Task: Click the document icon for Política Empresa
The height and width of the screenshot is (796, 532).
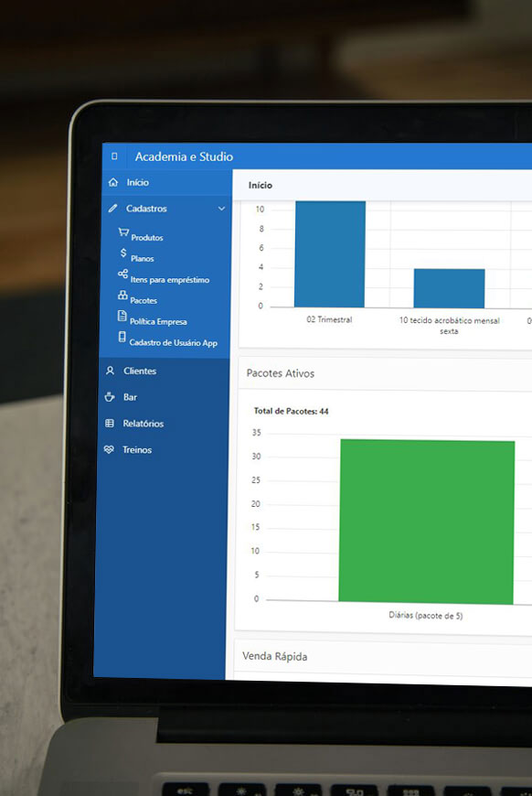Action: click(122, 316)
